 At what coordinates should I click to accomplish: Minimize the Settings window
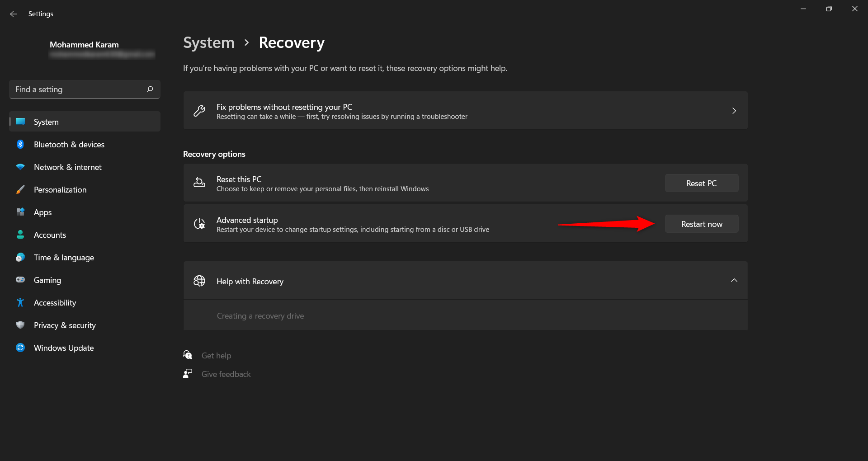pyautogui.click(x=803, y=9)
